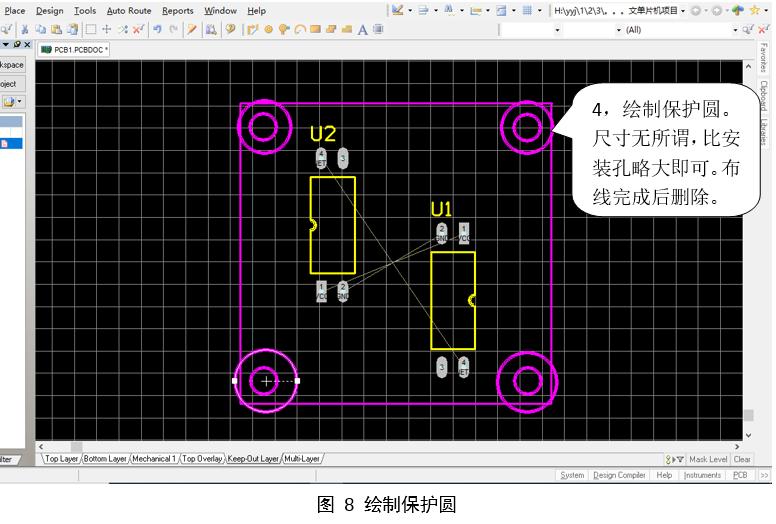Click the Clear Filter red X icon
The height and width of the screenshot is (524, 776).
click(x=139, y=29)
